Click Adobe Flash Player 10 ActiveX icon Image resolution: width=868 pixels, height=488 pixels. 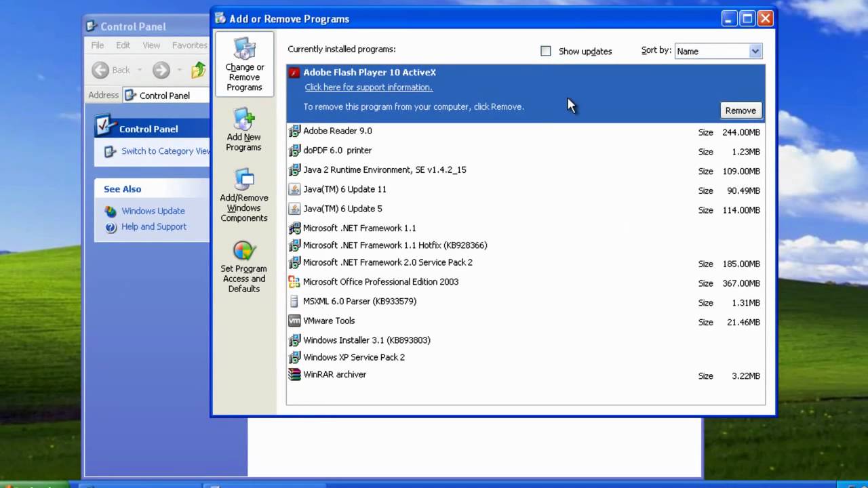[294, 73]
